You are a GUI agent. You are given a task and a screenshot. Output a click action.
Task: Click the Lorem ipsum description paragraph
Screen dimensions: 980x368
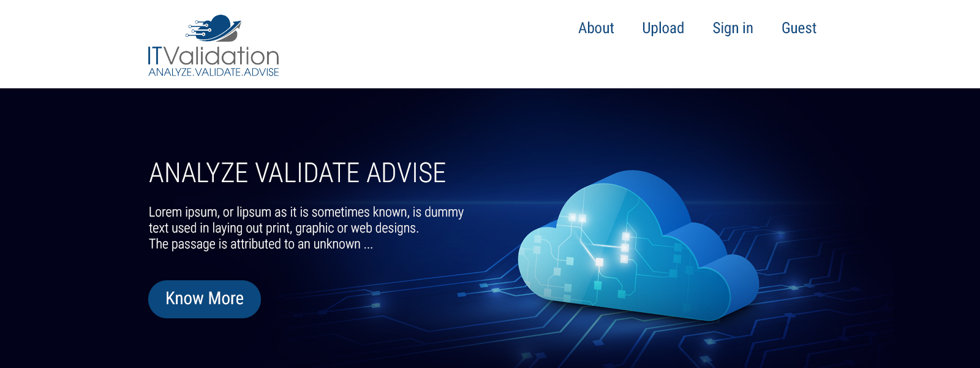click(306, 228)
